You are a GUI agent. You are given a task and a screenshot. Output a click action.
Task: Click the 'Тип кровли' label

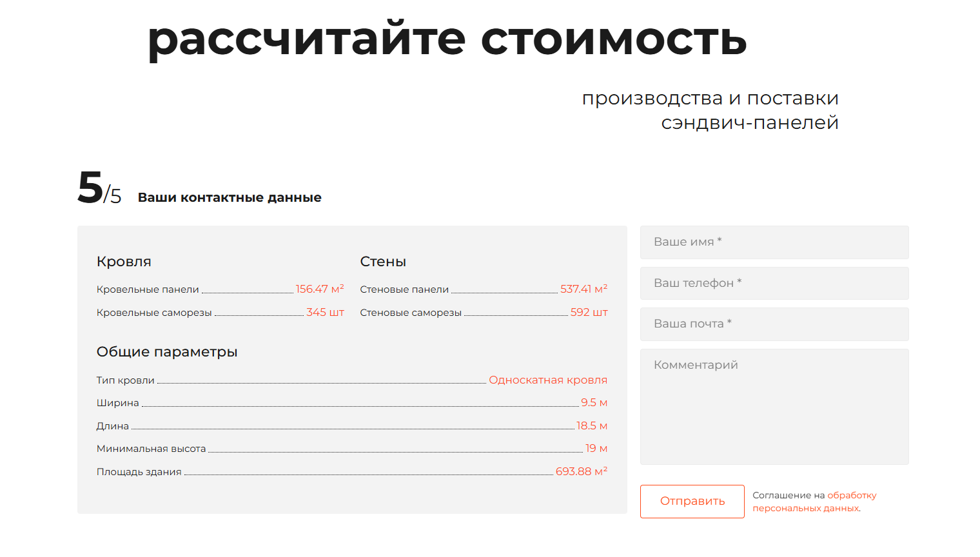pos(126,380)
